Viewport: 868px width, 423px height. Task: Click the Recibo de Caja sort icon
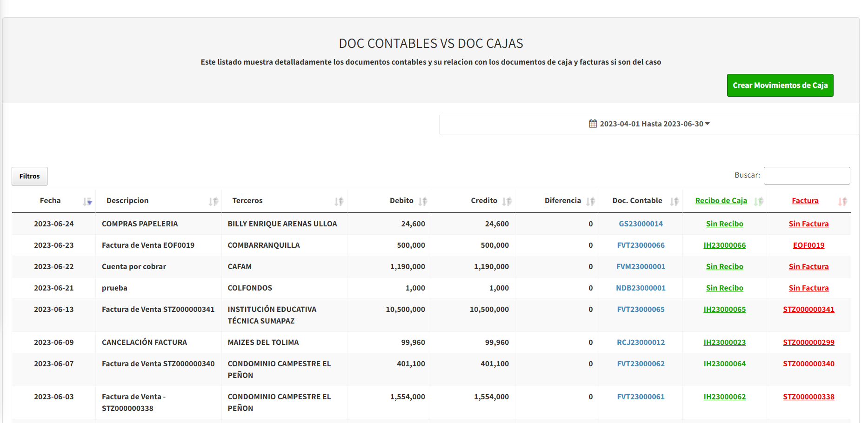click(x=758, y=201)
